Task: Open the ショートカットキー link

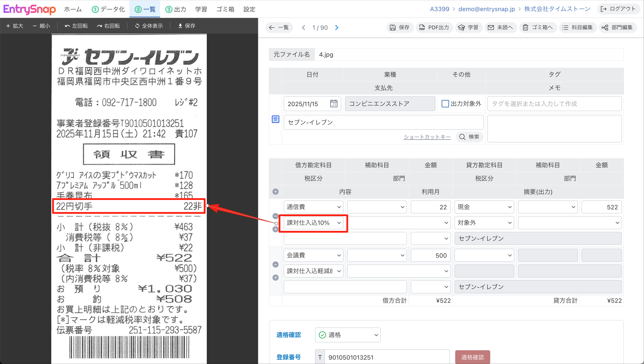Action: 427,137
